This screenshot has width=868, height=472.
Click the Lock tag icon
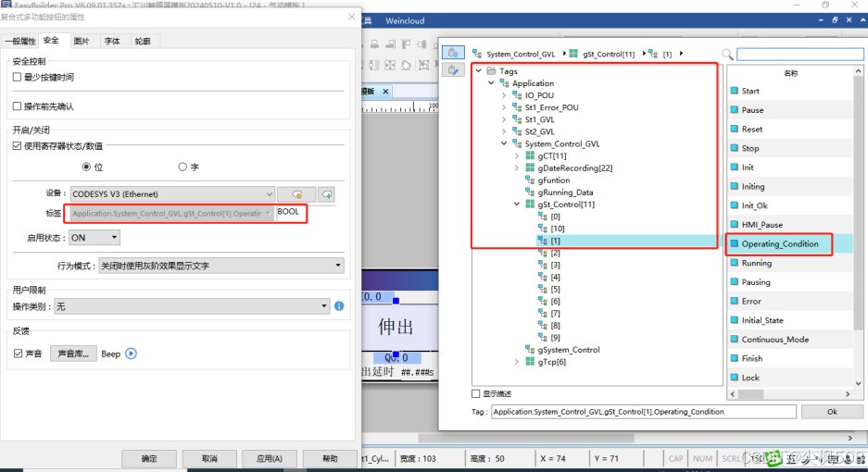[734, 378]
